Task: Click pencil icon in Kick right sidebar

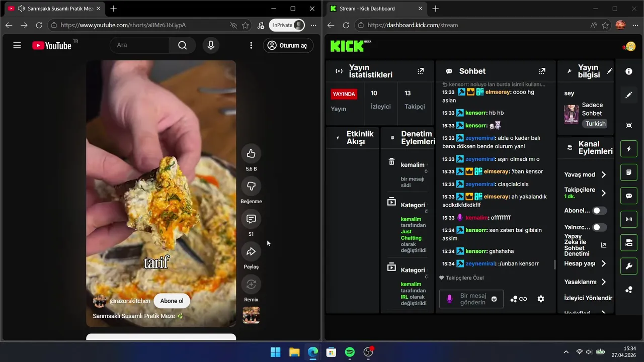Action: pos(629,95)
